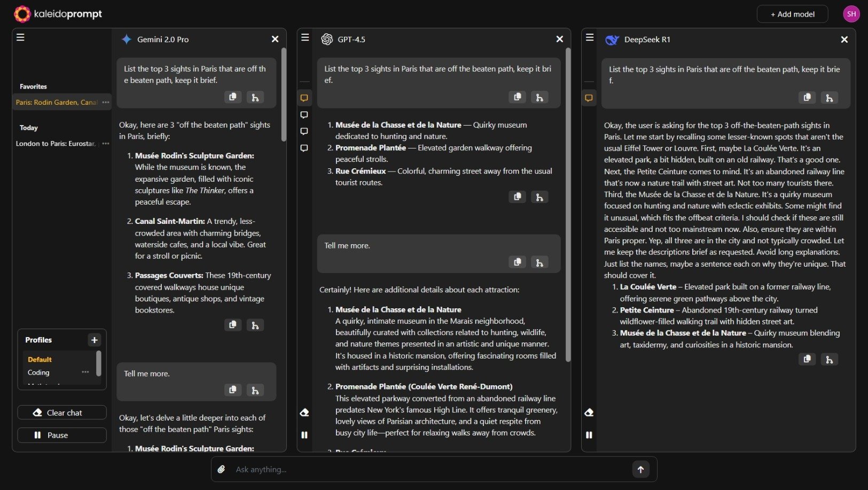
Task: Branch from 'Tell me more.' in Gemini panel
Action: tap(255, 390)
